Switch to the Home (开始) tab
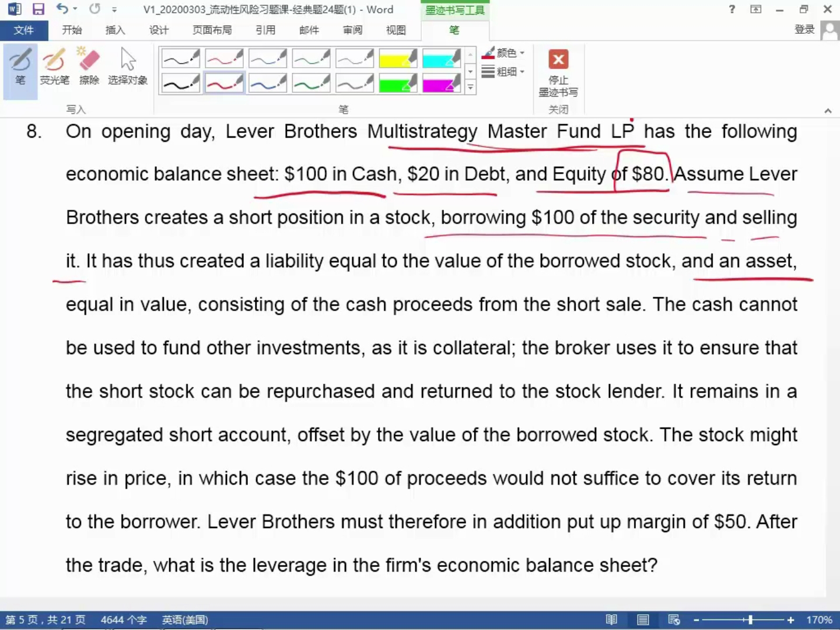Screen dimensions: 840x630 coord(72,30)
